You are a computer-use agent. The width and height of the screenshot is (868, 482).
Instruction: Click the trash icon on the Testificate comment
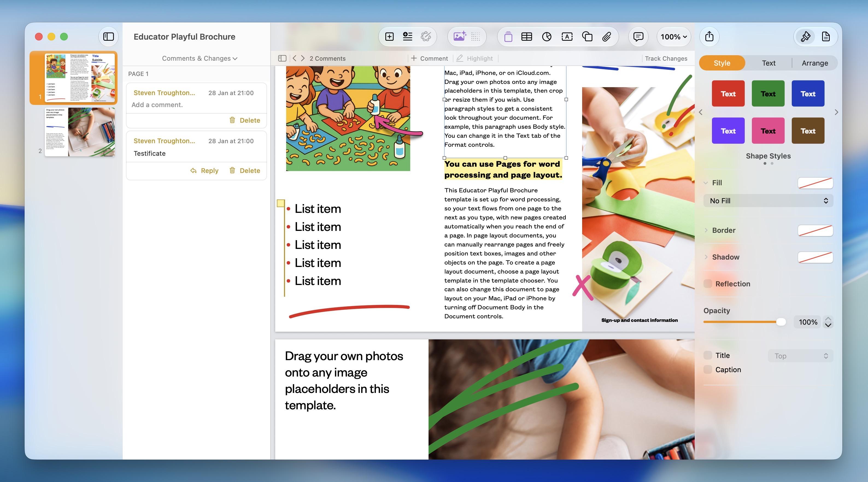click(232, 170)
